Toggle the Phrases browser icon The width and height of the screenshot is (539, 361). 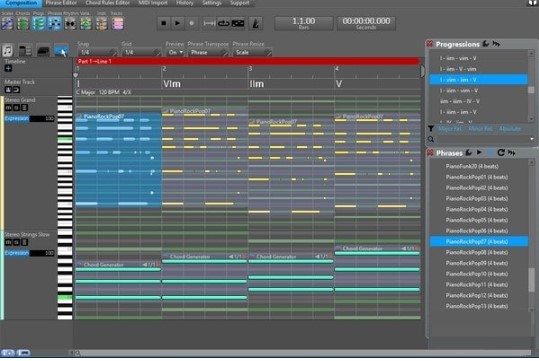(x=55, y=24)
